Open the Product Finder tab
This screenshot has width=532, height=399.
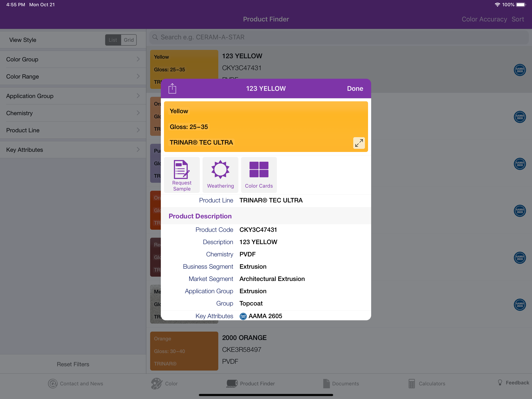tap(251, 384)
